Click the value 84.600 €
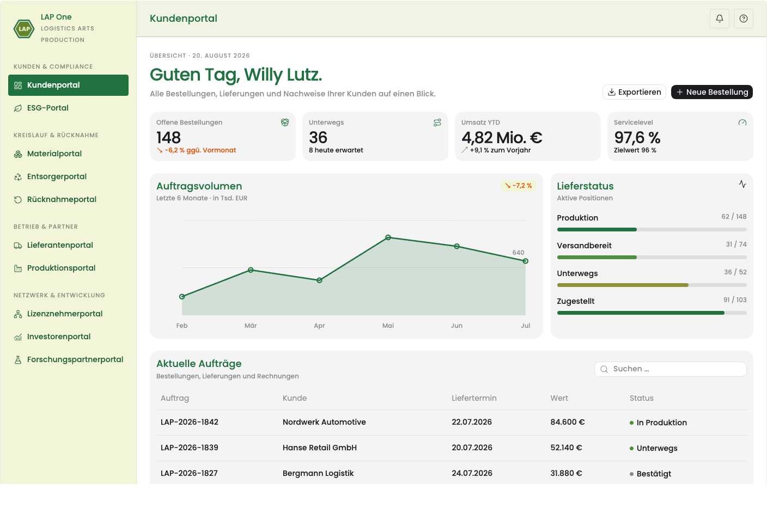Viewport: 767px width, 532px height. point(568,422)
